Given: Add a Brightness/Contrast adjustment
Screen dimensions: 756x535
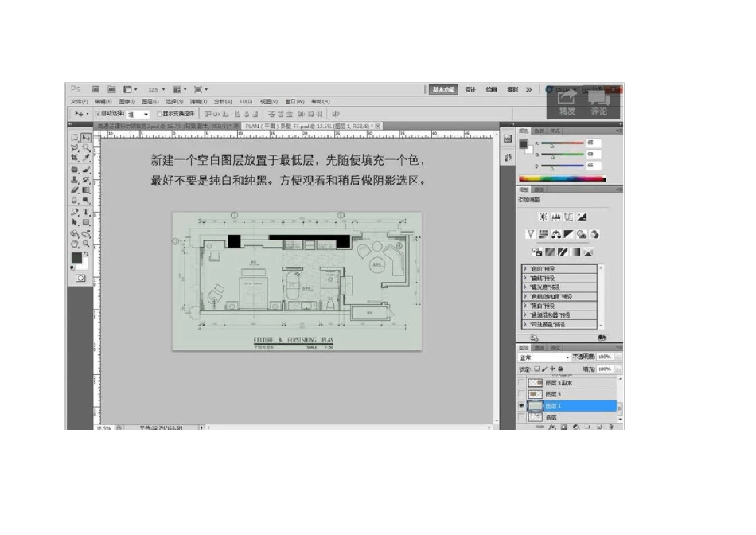Looking at the screenshot, I should tap(544, 217).
